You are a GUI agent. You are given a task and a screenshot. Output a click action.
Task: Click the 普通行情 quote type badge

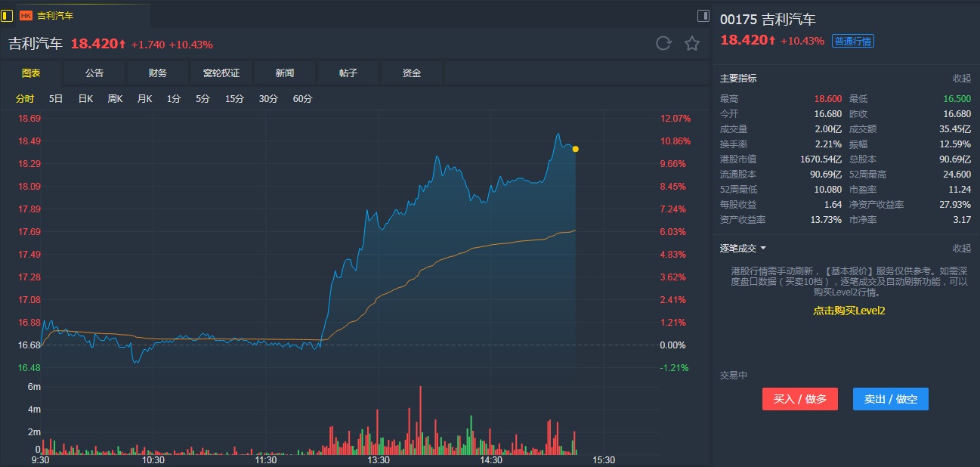[852, 41]
